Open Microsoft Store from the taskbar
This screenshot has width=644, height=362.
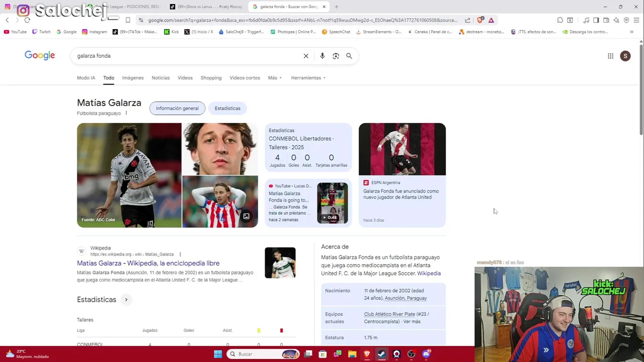323,354
